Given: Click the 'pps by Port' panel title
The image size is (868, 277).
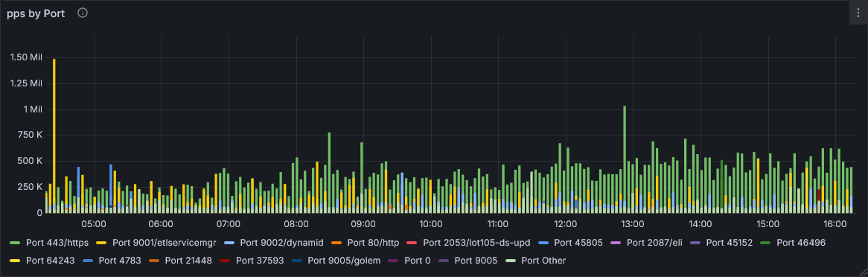Looking at the screenshot, I should 36,14.
